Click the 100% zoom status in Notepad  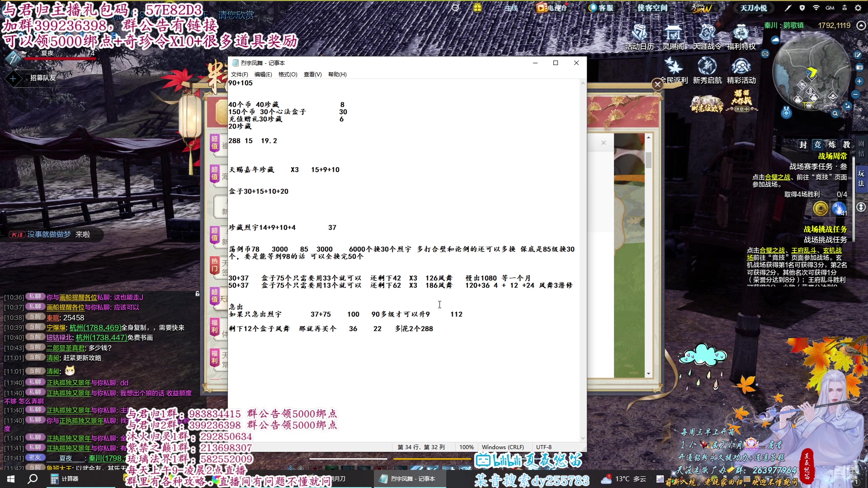click(x=466, y=447)
